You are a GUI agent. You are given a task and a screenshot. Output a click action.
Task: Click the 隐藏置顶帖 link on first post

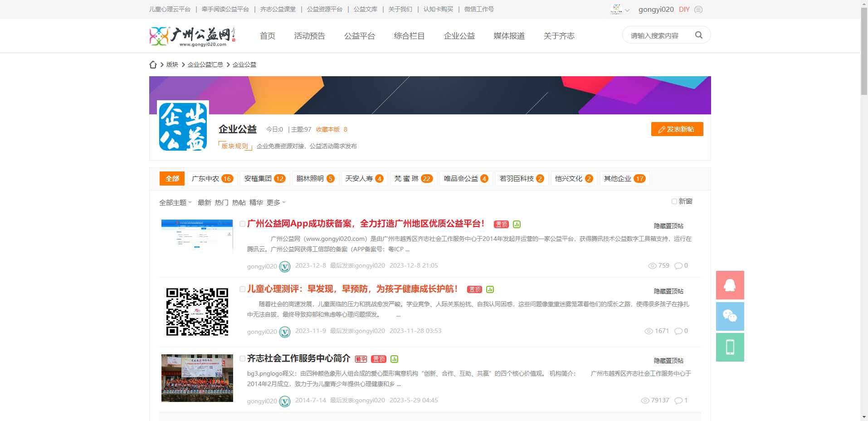pyautogui.click(x=668, y=226)
